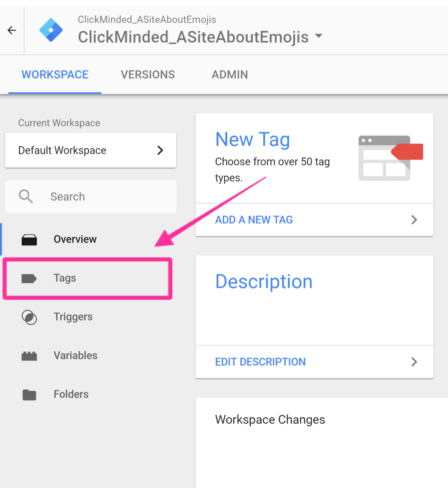Click the Google Tag Manager logo
The image size is (448, 488).
51,30
